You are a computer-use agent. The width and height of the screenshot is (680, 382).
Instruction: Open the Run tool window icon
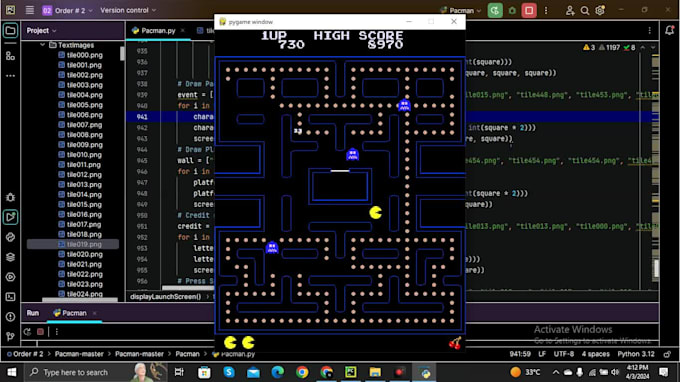(x=10, y=217)
